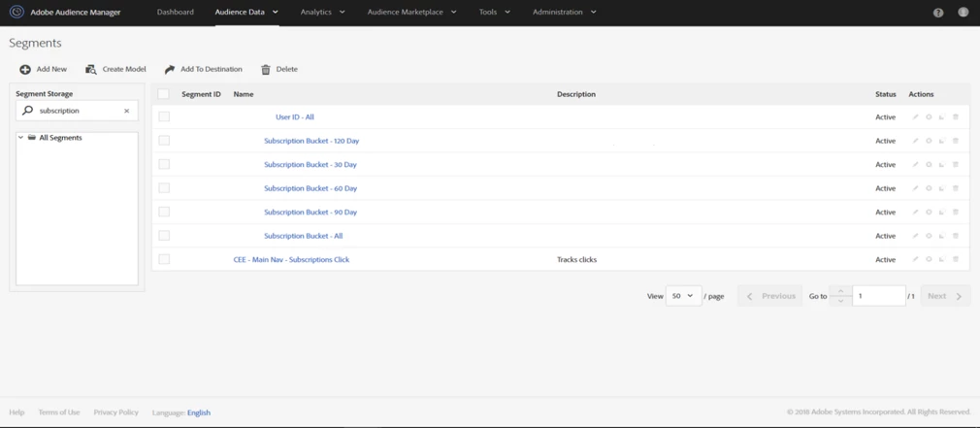Open the Terms of Use footer link
980x428 pixels.
tap(59, 412)
